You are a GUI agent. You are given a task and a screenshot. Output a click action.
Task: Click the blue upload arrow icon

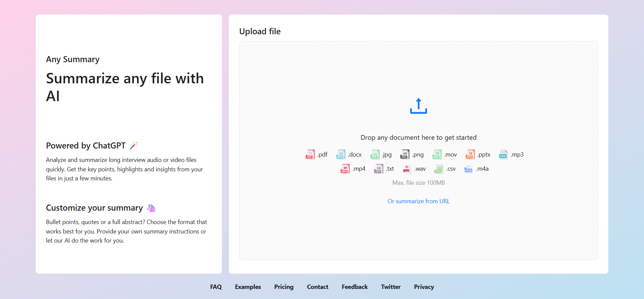pyautogui.click(x=419, y=106)
